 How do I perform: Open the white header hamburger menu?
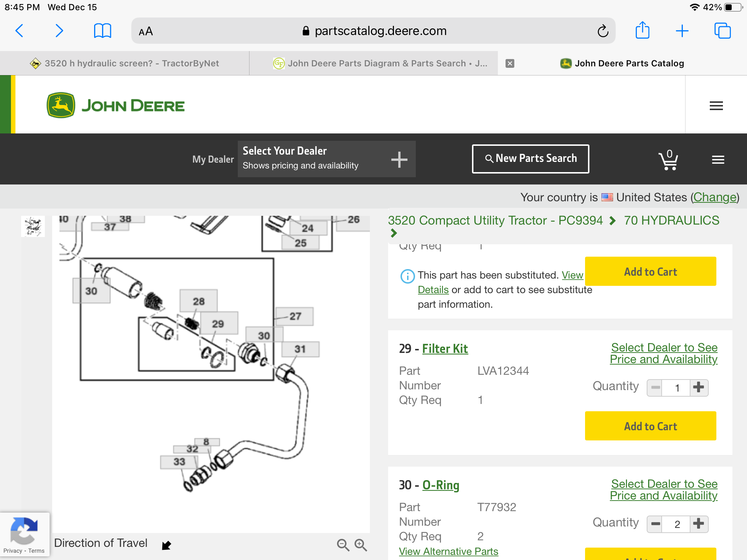[716, 106]
